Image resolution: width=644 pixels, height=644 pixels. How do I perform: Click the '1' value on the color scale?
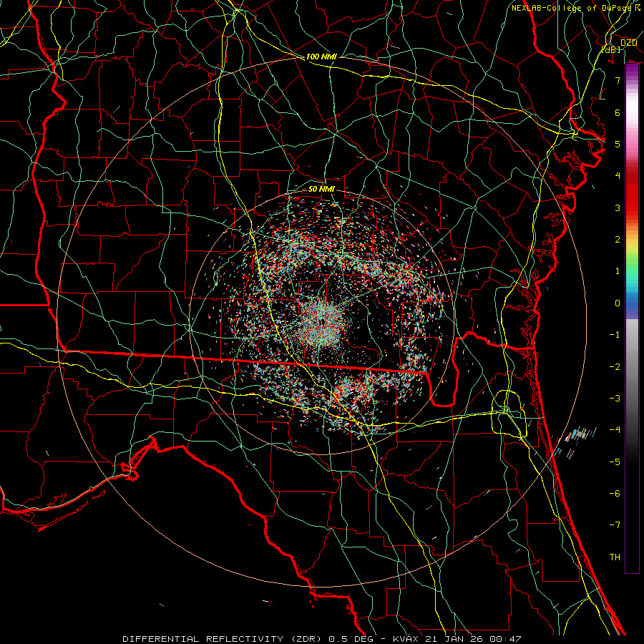tap(618, 271)
